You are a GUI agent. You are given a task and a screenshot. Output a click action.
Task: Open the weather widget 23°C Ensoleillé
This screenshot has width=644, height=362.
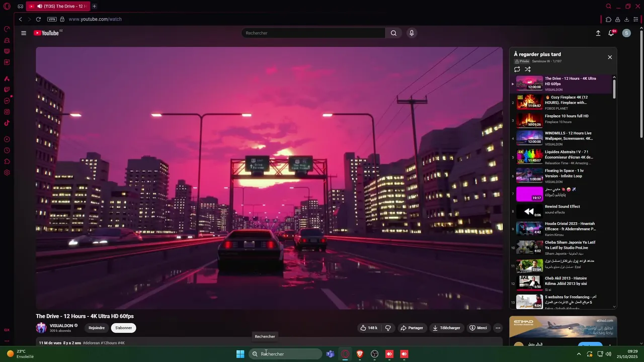click(x=21, y=354)
